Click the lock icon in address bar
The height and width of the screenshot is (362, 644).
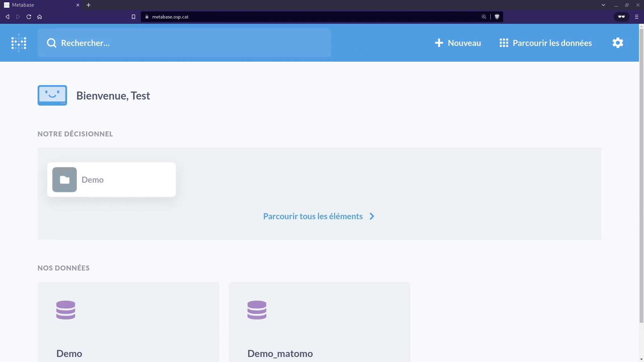tap(147, 17)
